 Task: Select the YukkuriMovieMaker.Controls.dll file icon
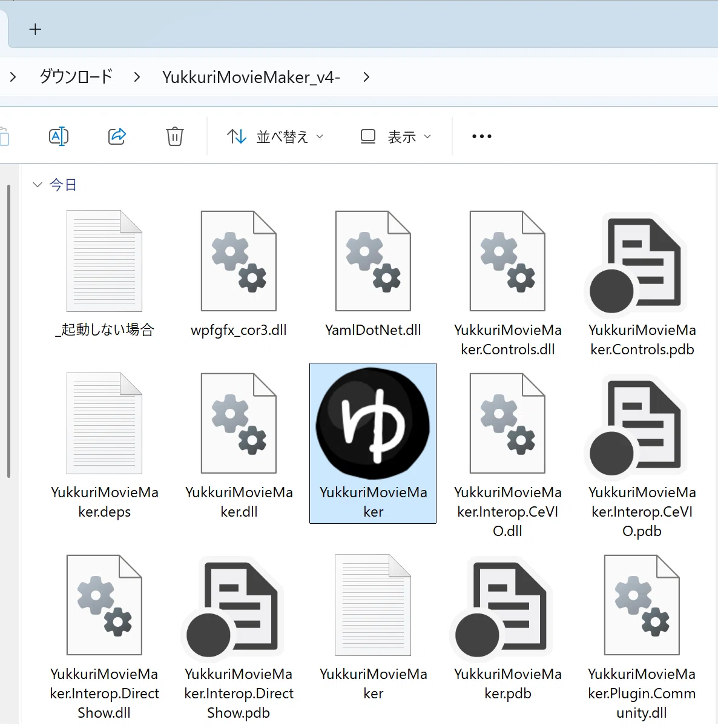pos(507,261)
